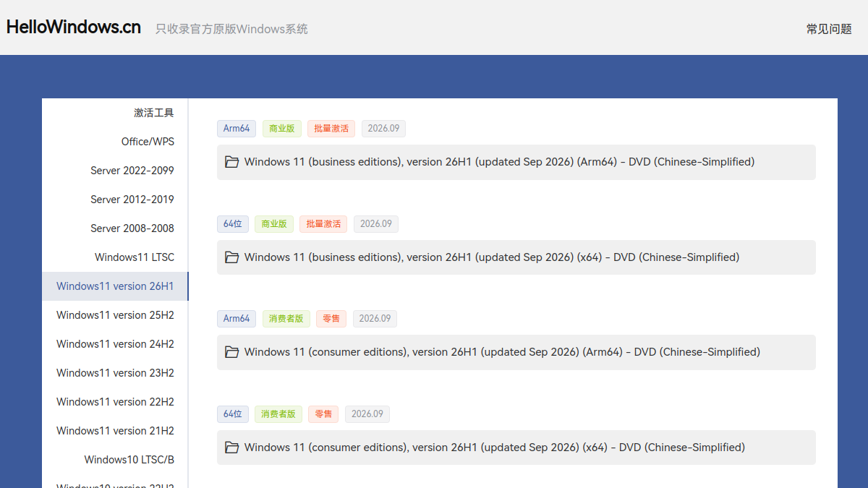
Task: Select Windows11 LTSC in the sidebar
Action: [x=115, y=257]
